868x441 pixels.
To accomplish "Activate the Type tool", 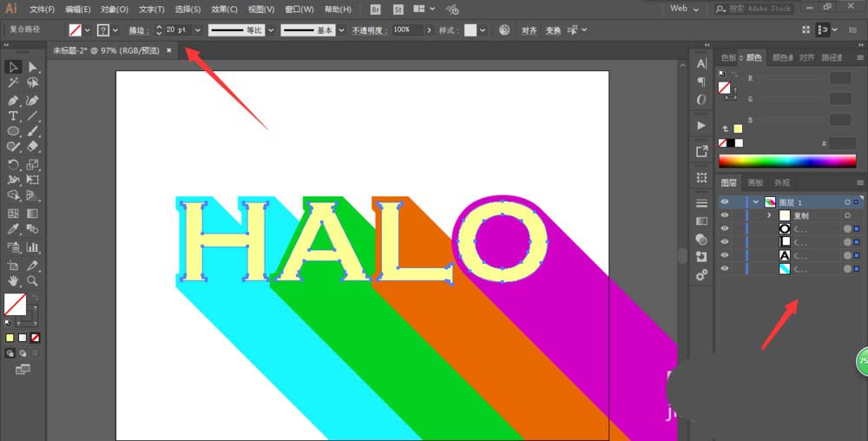I will tap(13, 116).
